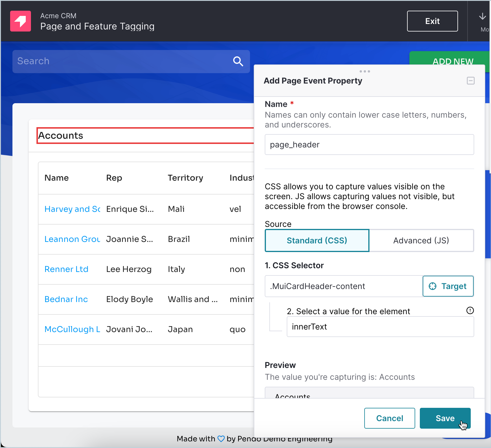Click the search magnifier icon
Image resolution: width=491 pixels, height=448 pixels.
click(238, 61)
